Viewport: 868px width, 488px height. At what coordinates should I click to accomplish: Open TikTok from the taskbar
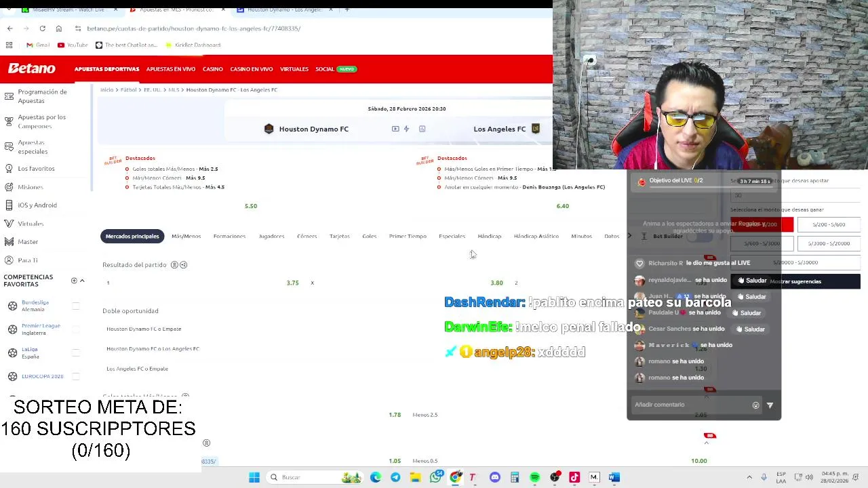574,477
